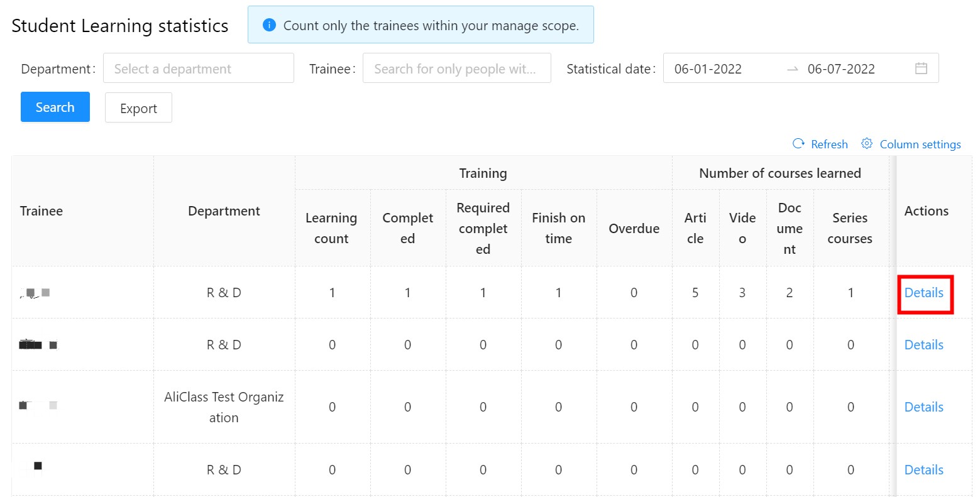Open Details link in the fourth row
Viewport: 980px width, 497px height.
(x=923, y=470)
